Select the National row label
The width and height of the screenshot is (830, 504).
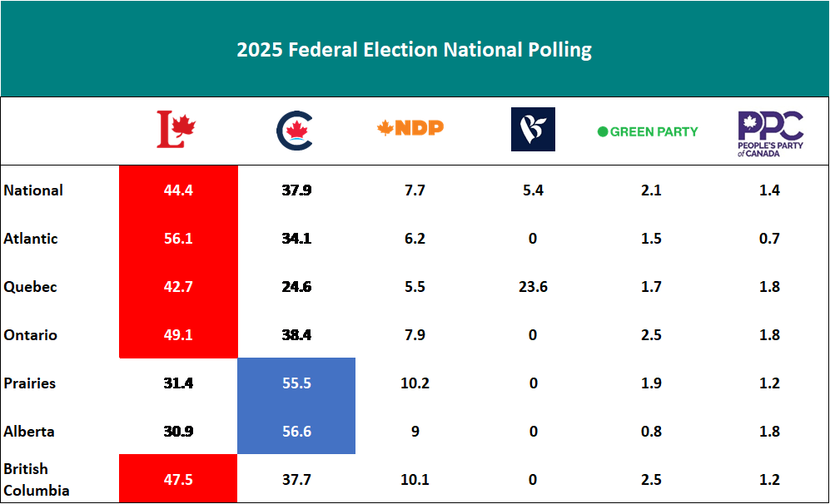(x=33, y=190)
